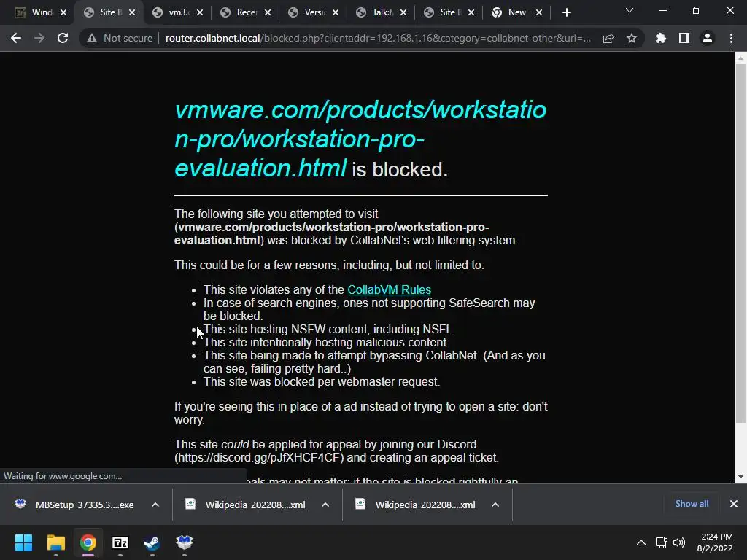Screen dimensions: 747x560
Task: Close the Recer tab
Action: pyautogui.click(x=268, y=13)
